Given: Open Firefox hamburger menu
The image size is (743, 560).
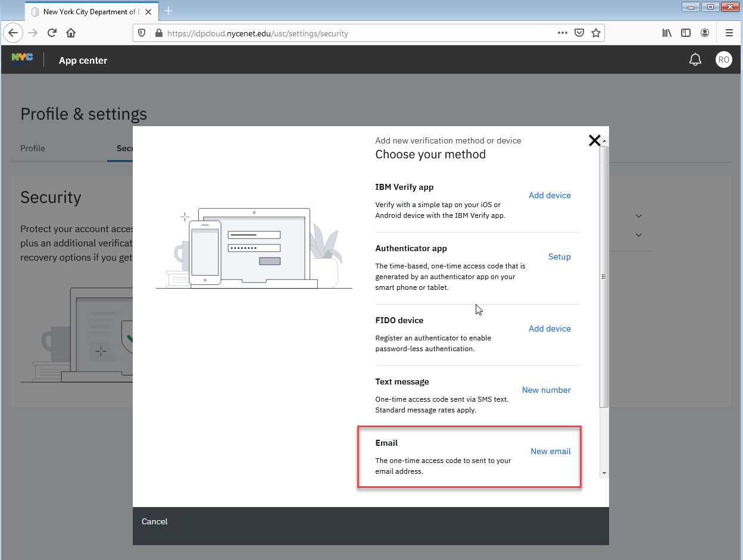Looking at the screenshot, I should [729, 33].
